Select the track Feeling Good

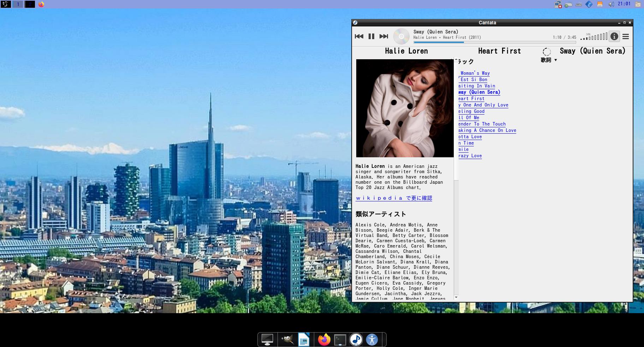(471, 111)
